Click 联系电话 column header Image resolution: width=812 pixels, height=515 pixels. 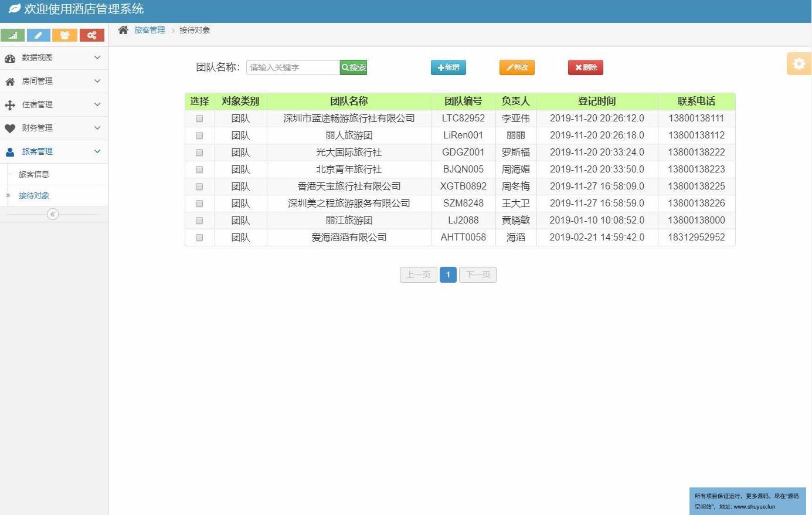pyautogui.click(x=697, y=101)
